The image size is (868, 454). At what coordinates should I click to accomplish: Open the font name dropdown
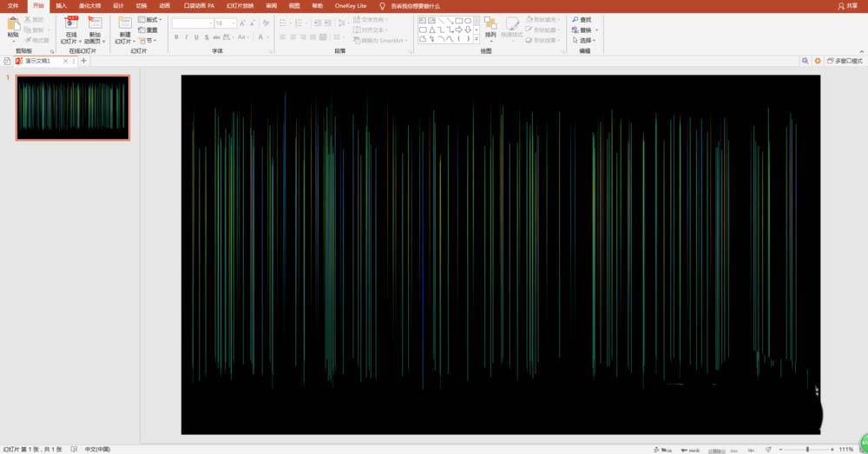pos(211,23)
